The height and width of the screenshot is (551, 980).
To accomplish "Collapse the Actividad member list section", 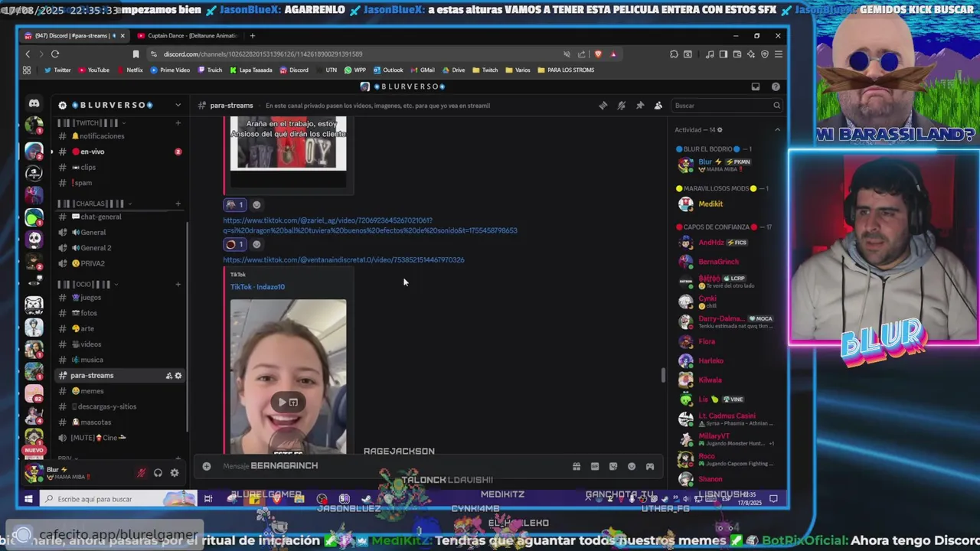I will pos(777,129).
